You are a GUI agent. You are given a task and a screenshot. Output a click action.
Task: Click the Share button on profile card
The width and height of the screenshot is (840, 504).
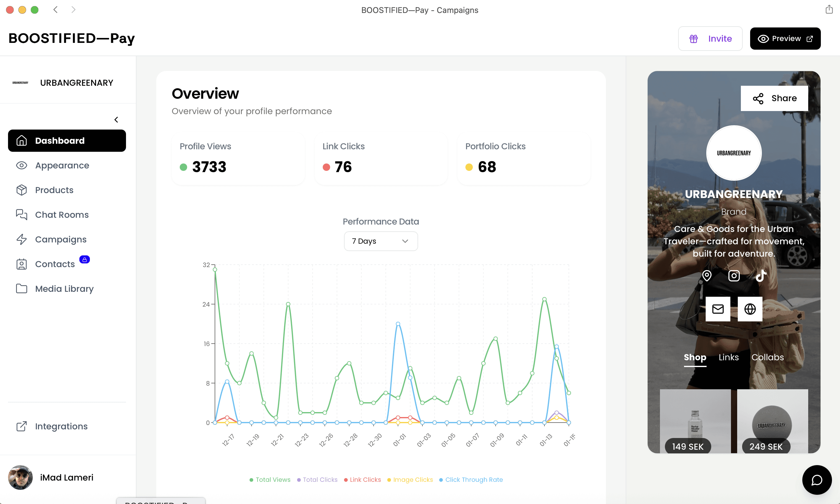(774, 98)
